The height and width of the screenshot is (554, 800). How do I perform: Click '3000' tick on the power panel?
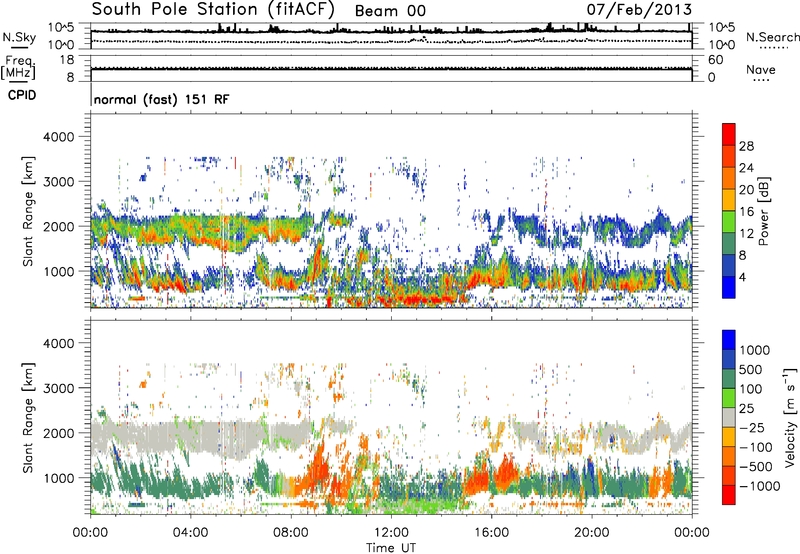(x=58, y=182)
